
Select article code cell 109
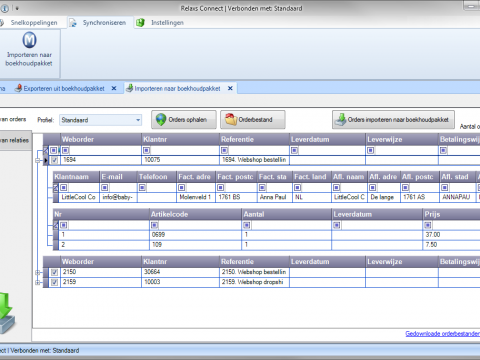(x=196, y=245)
